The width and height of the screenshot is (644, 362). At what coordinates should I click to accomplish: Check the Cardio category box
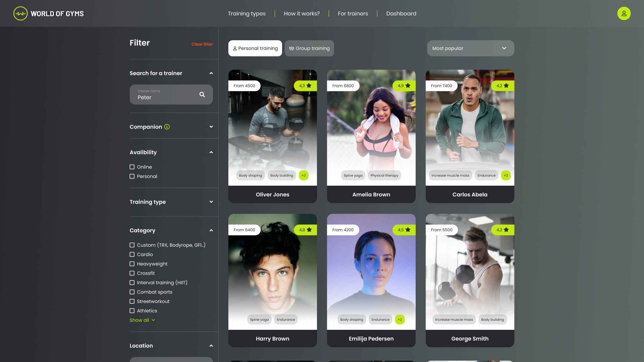tap(132, 254)
